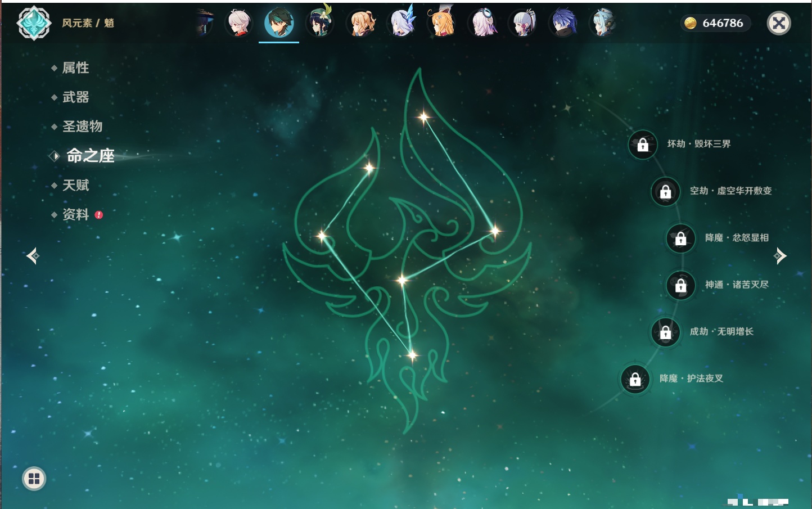Open 资料 profile with red alert
This screenshot has height=509, width=812.
click(x=75, y=214)
